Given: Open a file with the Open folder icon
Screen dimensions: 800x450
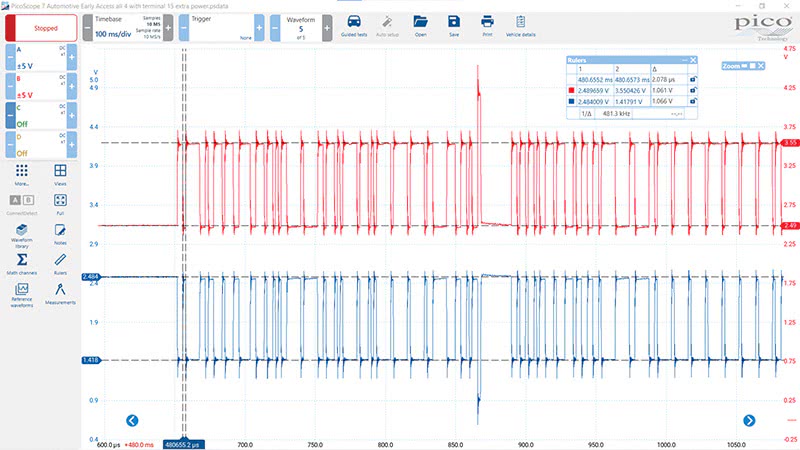Looking at the screenshot, I should tap(420, 26).
